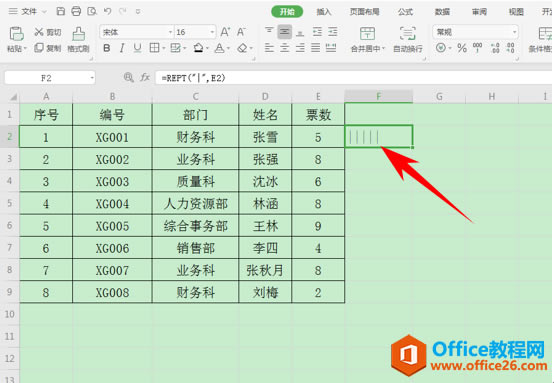554x383 pixels.
Task: Apply the font color A swatch
Action: (219, 48)
